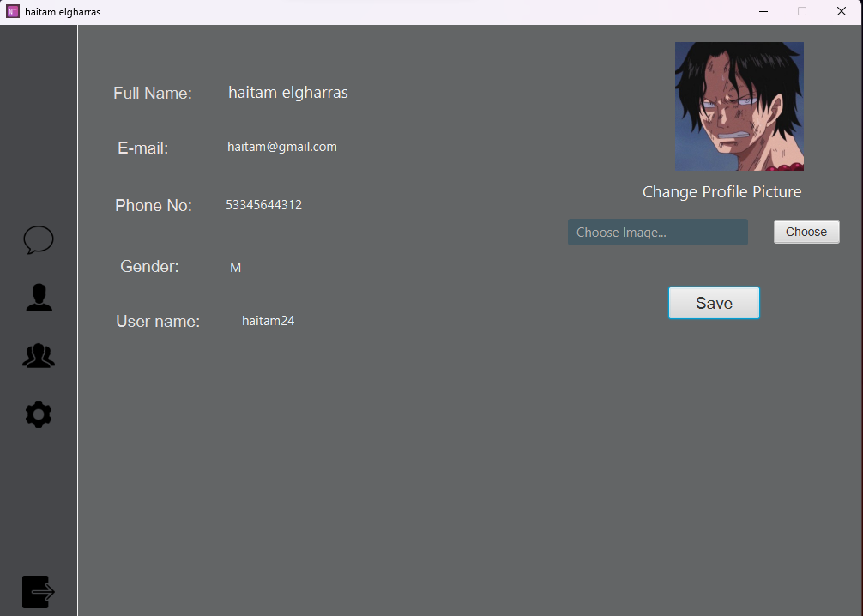Click the name value haitam elgharras
This screenshot has width=863, height=616.
click(x=288, y=93)
